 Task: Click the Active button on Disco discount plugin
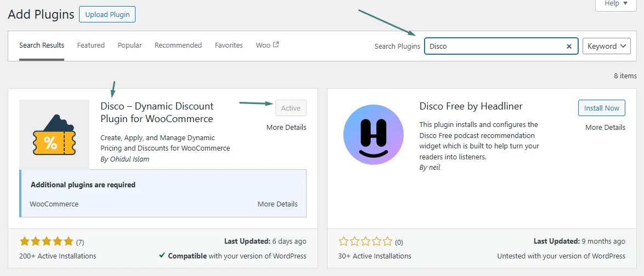291,108
